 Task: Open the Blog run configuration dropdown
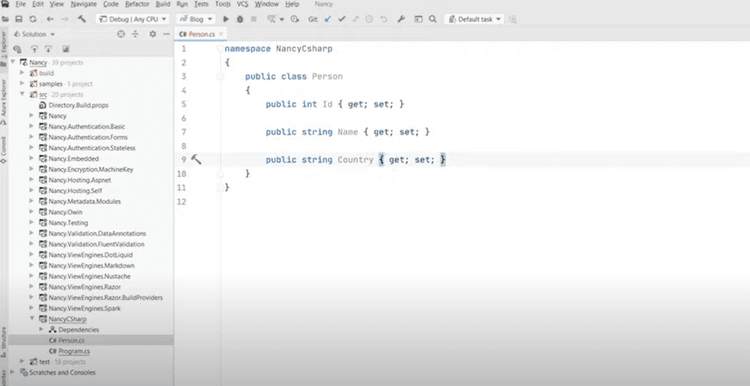(196, 20)
